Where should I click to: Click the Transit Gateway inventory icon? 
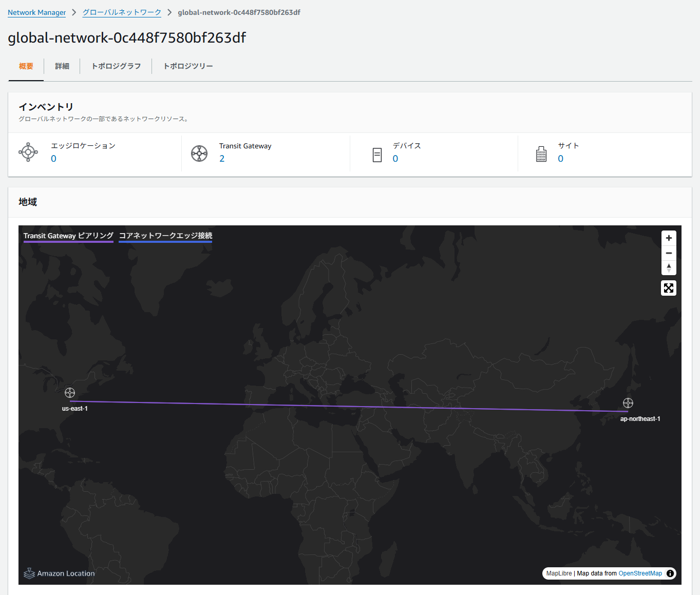click(199, 153)
